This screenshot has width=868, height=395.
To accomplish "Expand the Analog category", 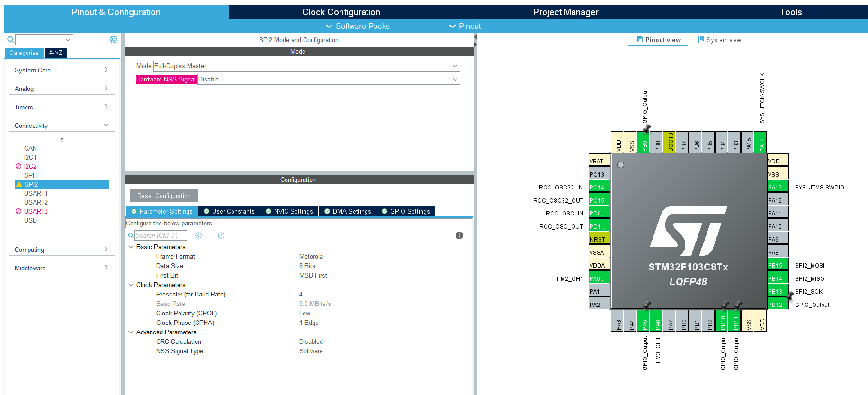I will pos(62,89).
